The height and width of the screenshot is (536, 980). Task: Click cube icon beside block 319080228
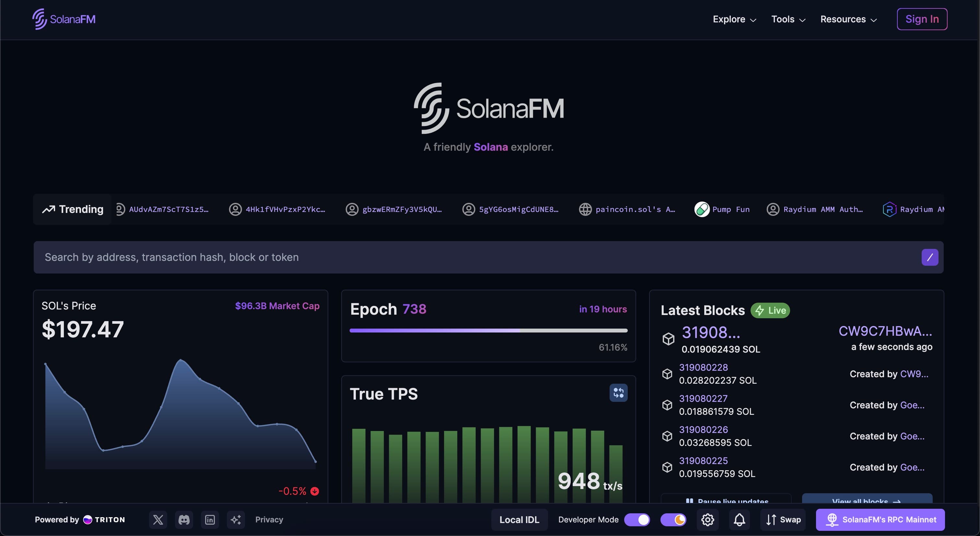click(x=667, y=374)
